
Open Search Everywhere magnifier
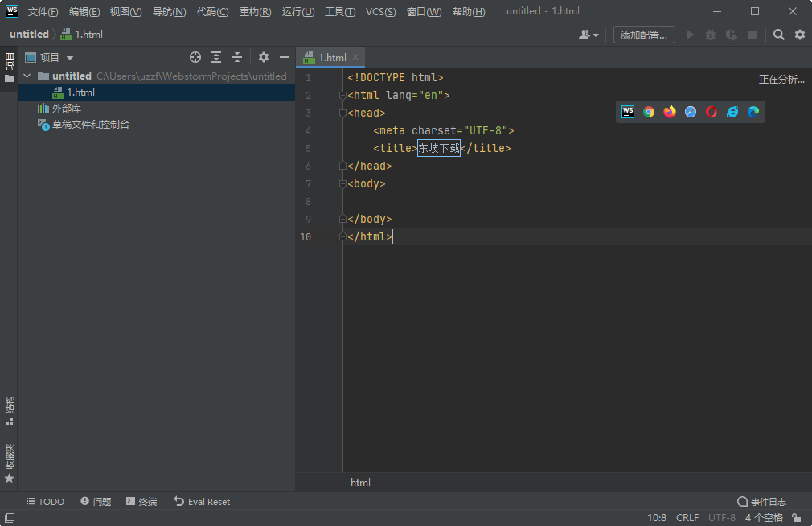[x=779, y=35]
